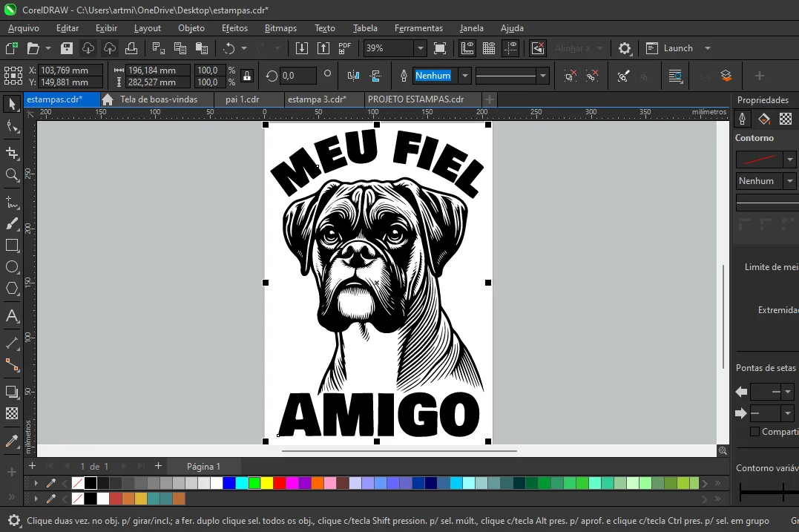Viewport: 799px width, 532px height.
Task: Select the Text tool
Action: (x=12, y=316)
